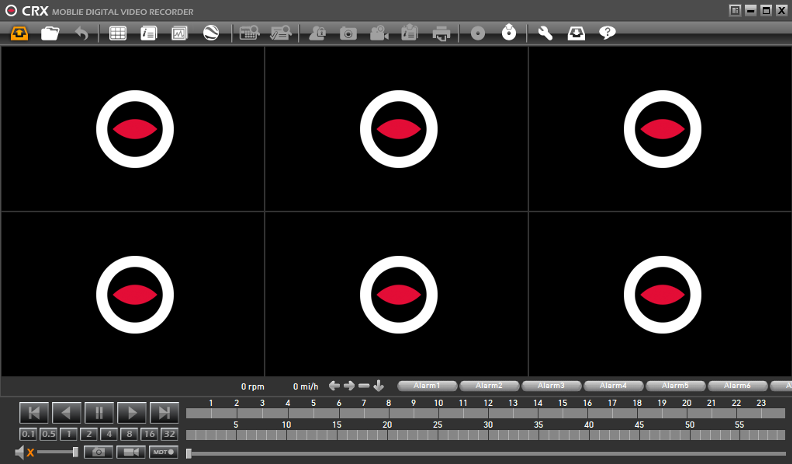
Task: Click the reverse play button
Action: click(67, 413)
